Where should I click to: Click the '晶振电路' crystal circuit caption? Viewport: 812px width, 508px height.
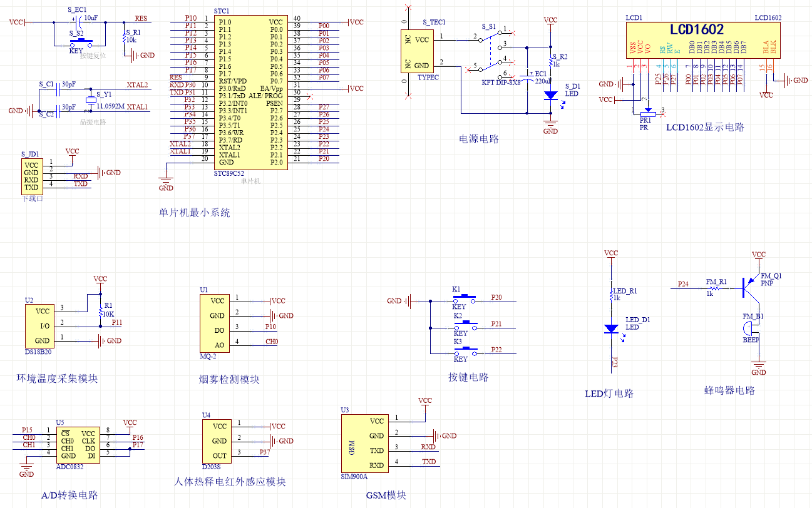click(x=93, y=122)
